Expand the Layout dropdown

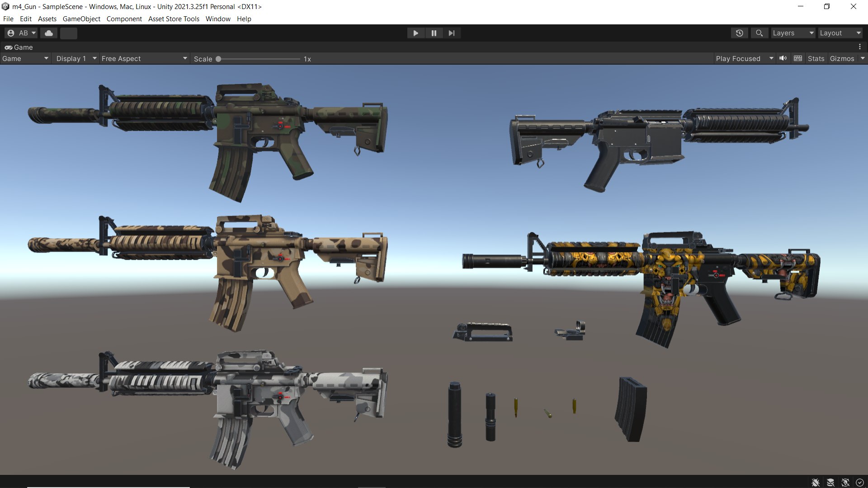coord(840,33)
